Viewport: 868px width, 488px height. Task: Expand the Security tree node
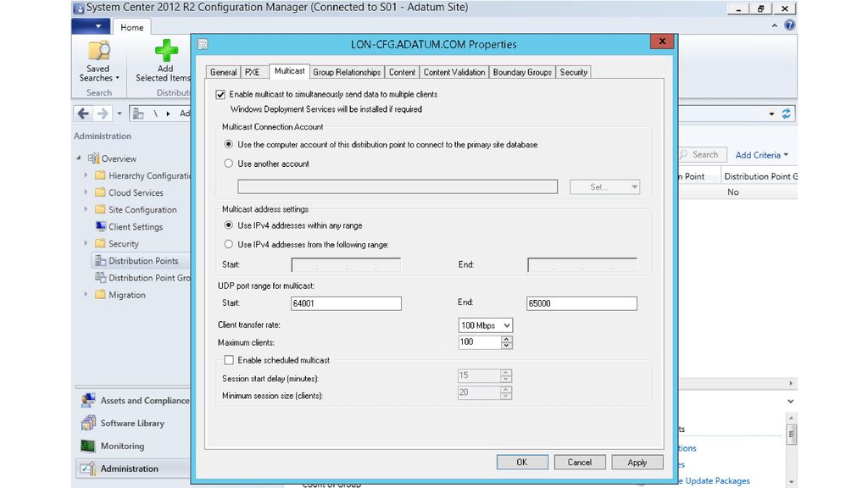pos(86,243)
